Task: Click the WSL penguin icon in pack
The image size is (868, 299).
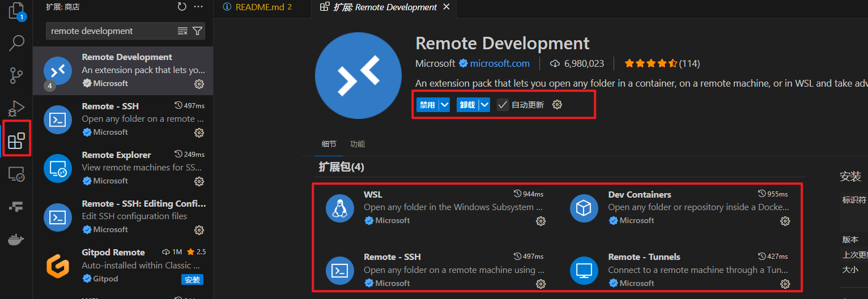Action: coord(339,208)
